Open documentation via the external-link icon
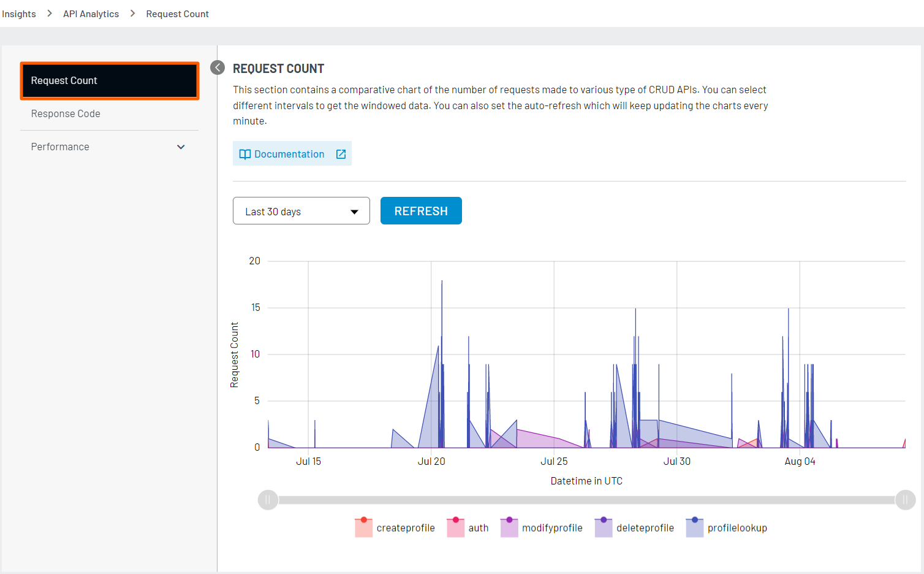 (341, 153)
